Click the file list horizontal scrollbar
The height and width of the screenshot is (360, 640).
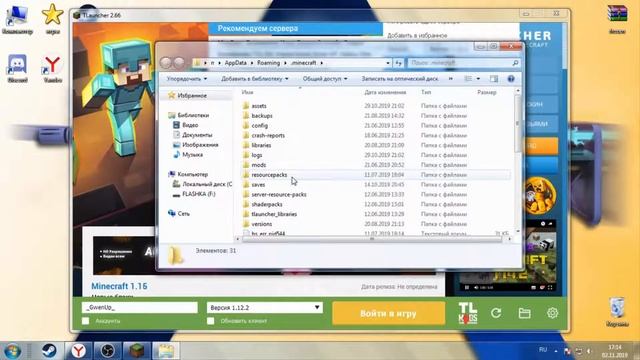coord(373,239)
